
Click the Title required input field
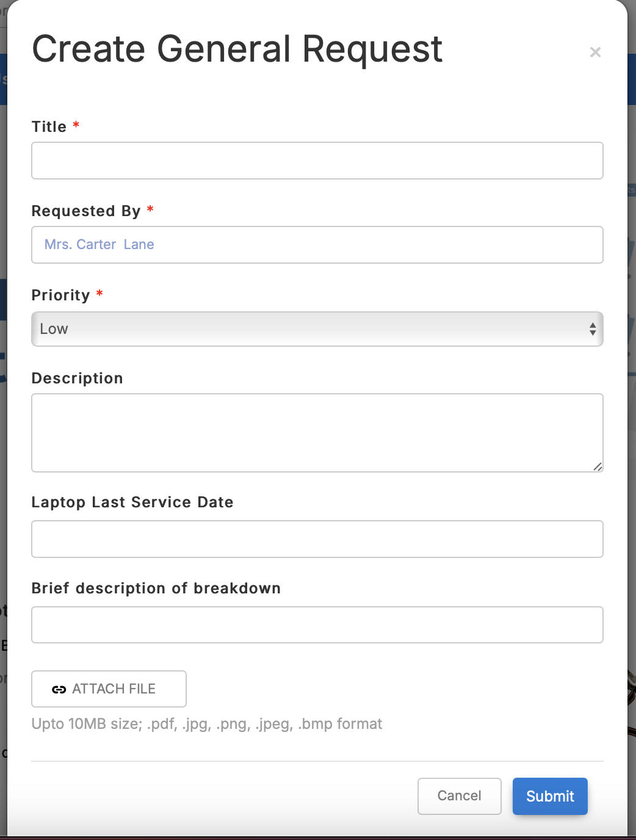[317, 160]
